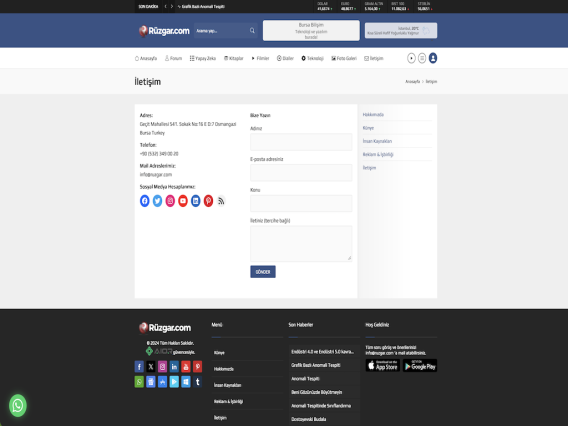568x426 pixels.
Task: Open the user account icon in the nav bar
Action: point(433,58)
